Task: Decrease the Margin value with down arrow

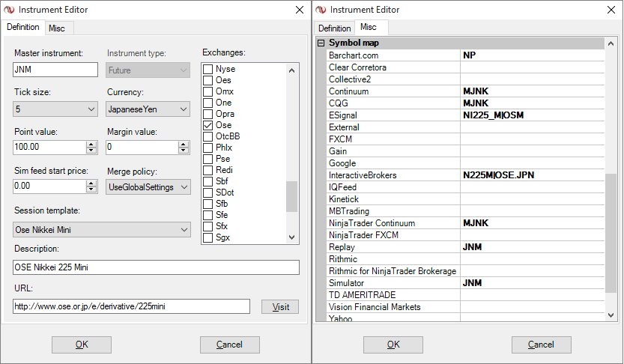Action: pyautogui.click(x=184, y=151)
